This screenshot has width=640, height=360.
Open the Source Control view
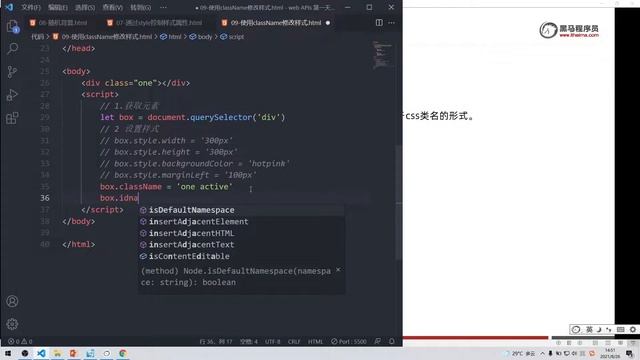(12, 72)
